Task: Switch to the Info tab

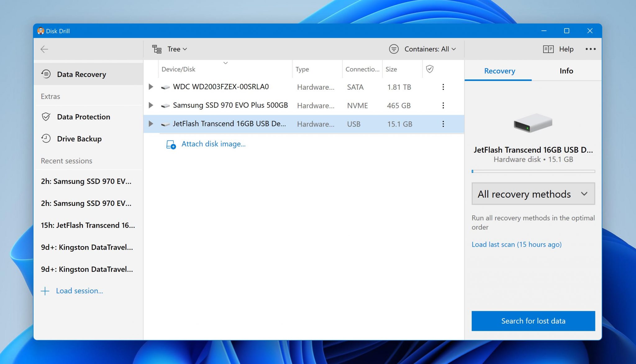Action: [566, 71]
